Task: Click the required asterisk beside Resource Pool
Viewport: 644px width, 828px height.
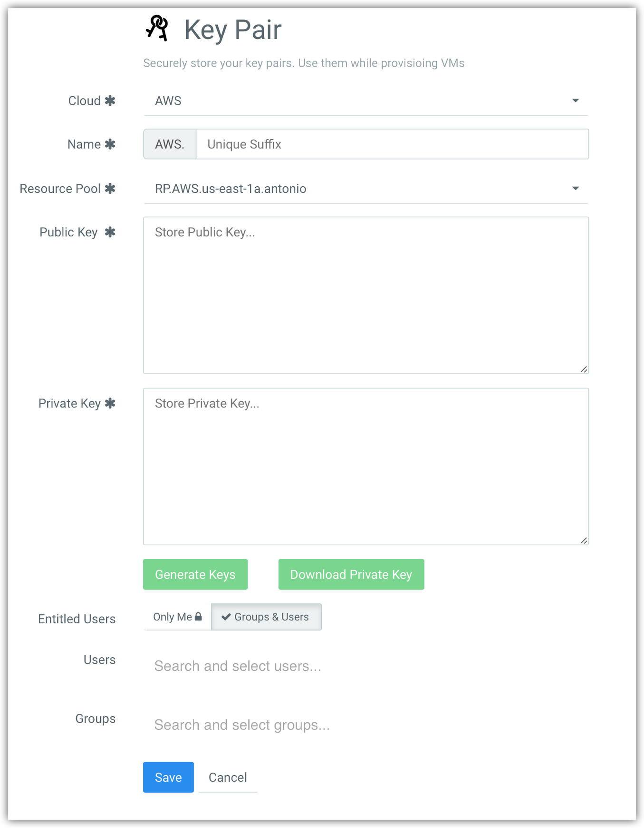Action: click(110, 189)
